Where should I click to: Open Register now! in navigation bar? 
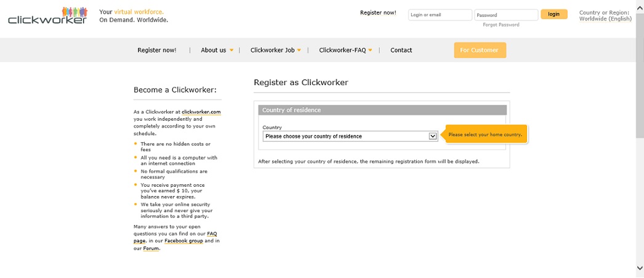[157, 50]
